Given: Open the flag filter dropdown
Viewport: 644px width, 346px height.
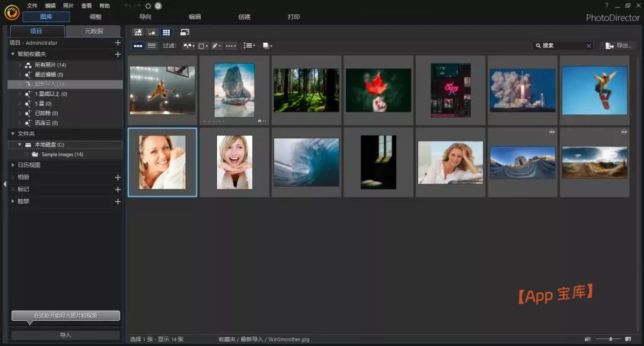Looking at the screenshot, I should 188,46.
